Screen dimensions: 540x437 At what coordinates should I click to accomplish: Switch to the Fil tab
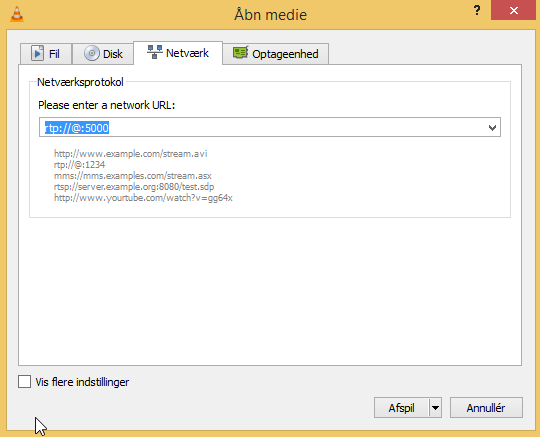[x=46, y=54]
